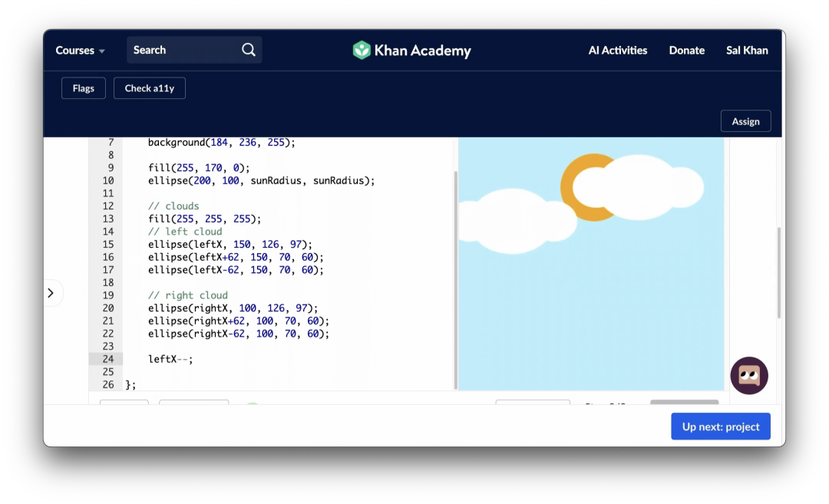Click the fill(255, 170, 0) code line

[x=199, y=168]
